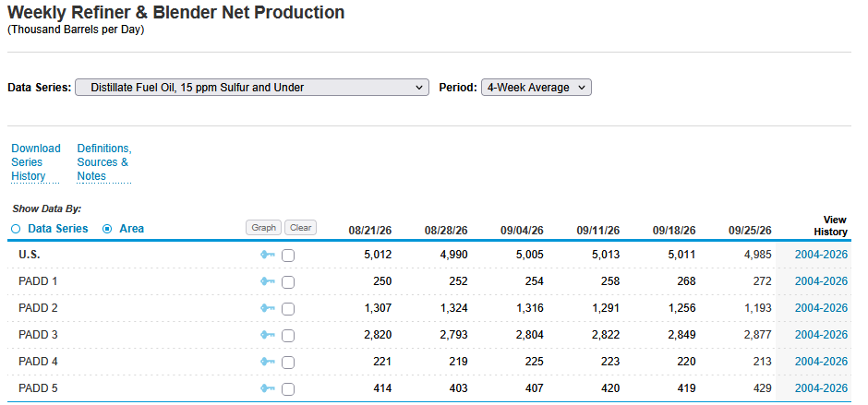Select the Data Series radio button
This screenshot has height=405, width=868.
16,229
